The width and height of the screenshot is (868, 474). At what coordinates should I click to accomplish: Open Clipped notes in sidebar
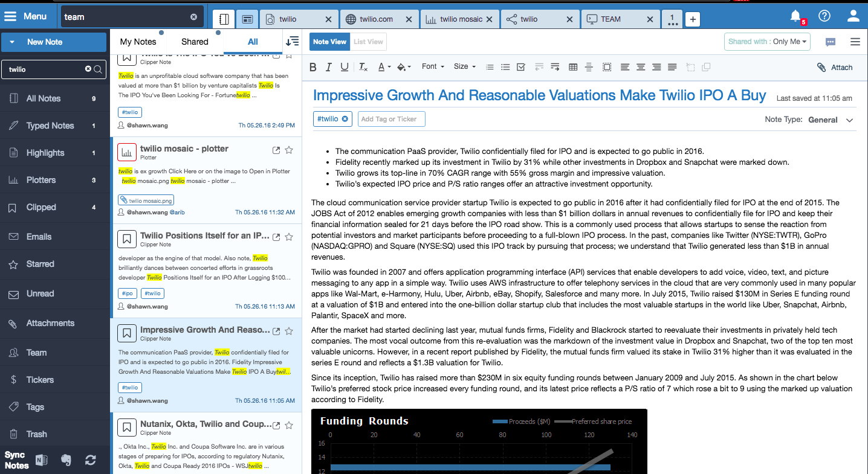coord(54,207)
